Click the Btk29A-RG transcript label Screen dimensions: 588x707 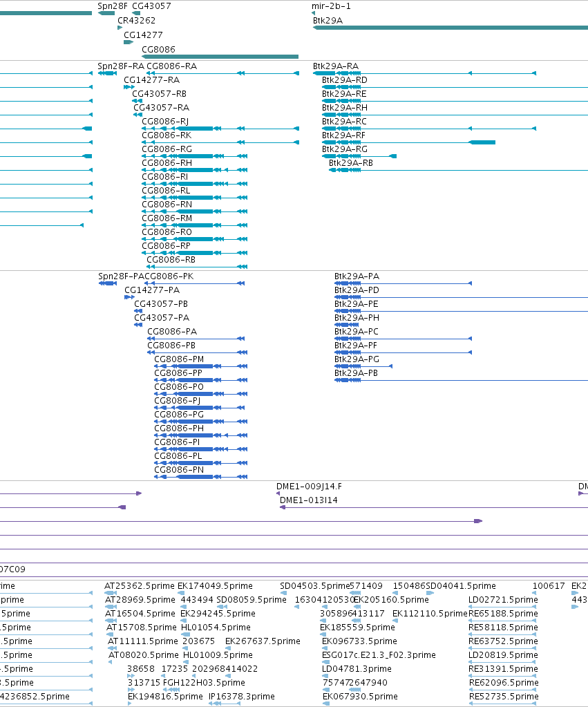[x=345, y=149]
